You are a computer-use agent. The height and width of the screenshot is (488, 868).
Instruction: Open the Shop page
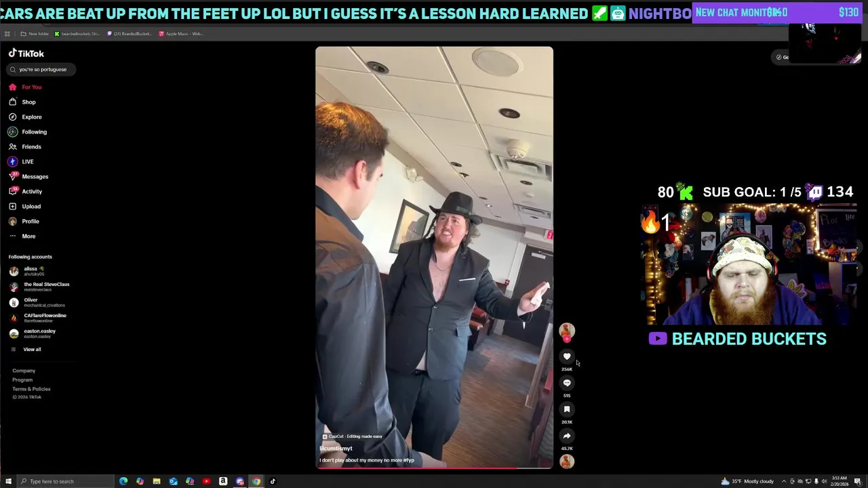tap(22, 102)
